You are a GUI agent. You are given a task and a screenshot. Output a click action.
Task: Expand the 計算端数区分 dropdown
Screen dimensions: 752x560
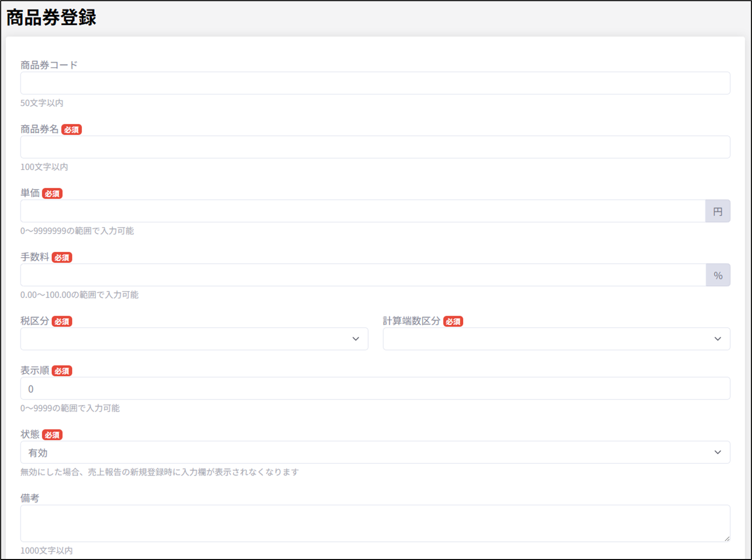pyautogui.click(x=556, y=339)
